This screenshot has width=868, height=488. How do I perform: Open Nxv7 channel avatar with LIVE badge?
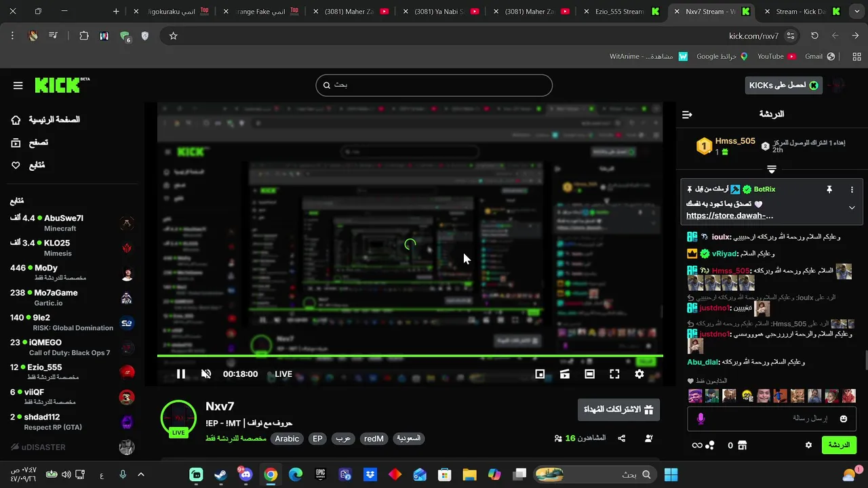pos(178,418)
